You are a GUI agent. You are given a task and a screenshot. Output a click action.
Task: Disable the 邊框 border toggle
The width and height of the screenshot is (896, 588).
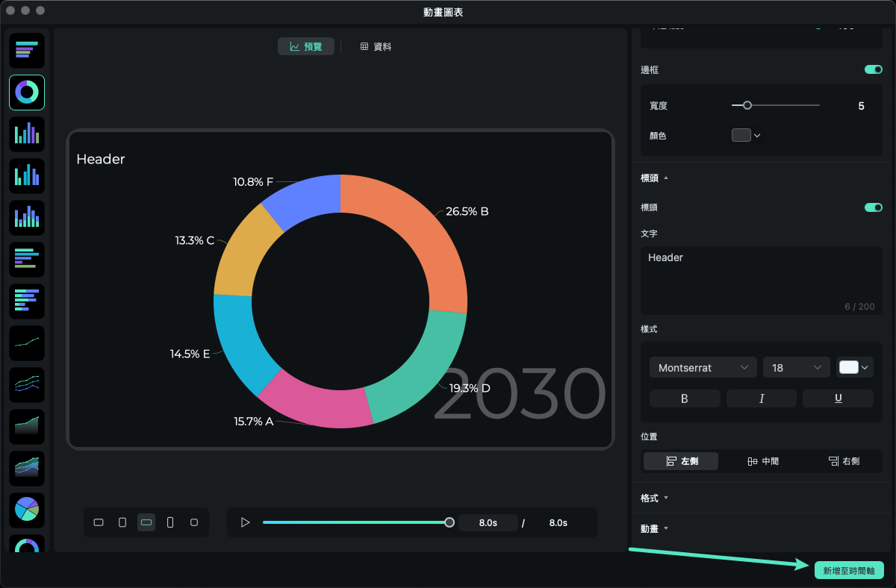[x=873, y=69]
